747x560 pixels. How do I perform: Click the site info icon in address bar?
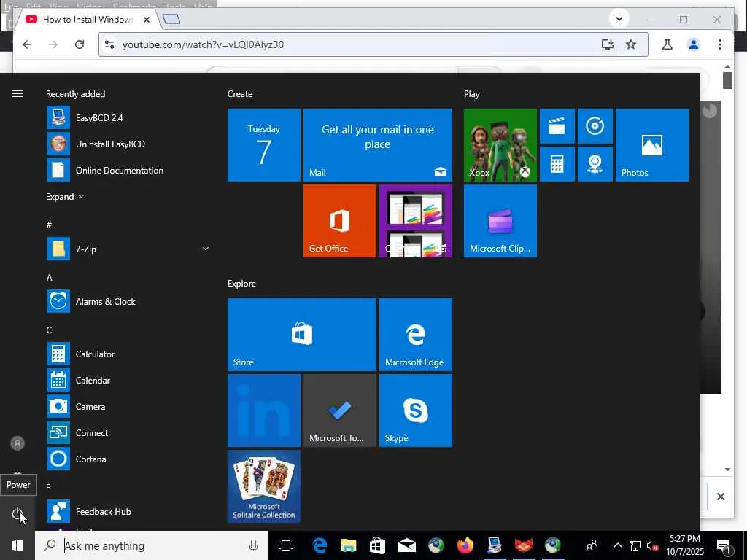tap(109, 44)
